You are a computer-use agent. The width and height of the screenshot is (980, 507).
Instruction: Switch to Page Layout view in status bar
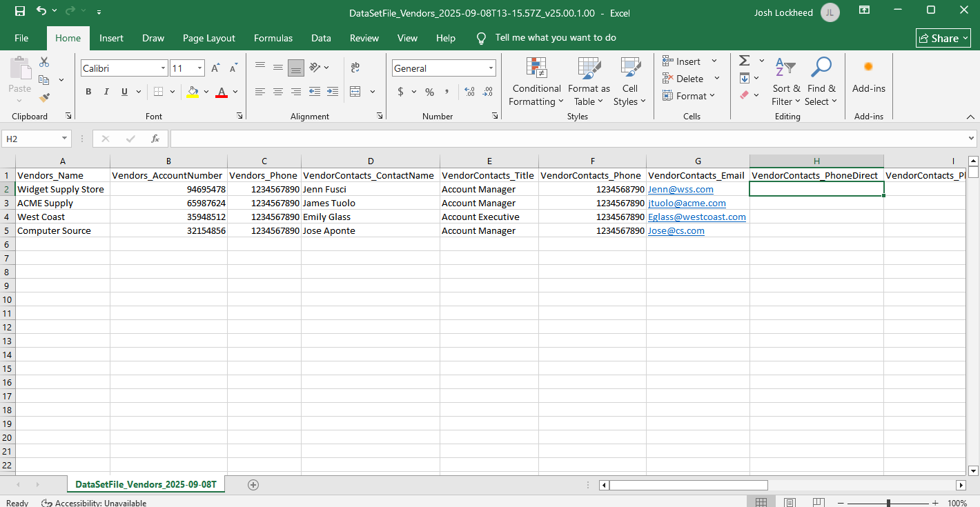(x=790, y=503)
